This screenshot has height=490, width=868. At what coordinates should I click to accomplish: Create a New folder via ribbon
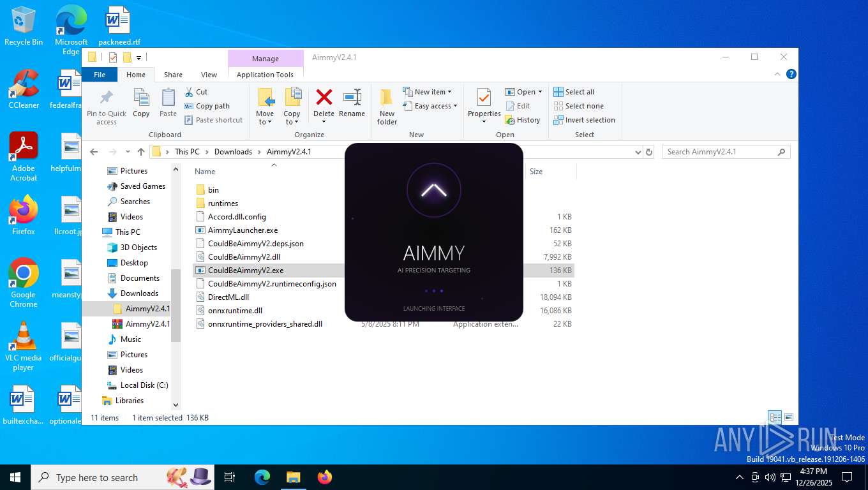[x=387, y=107]
